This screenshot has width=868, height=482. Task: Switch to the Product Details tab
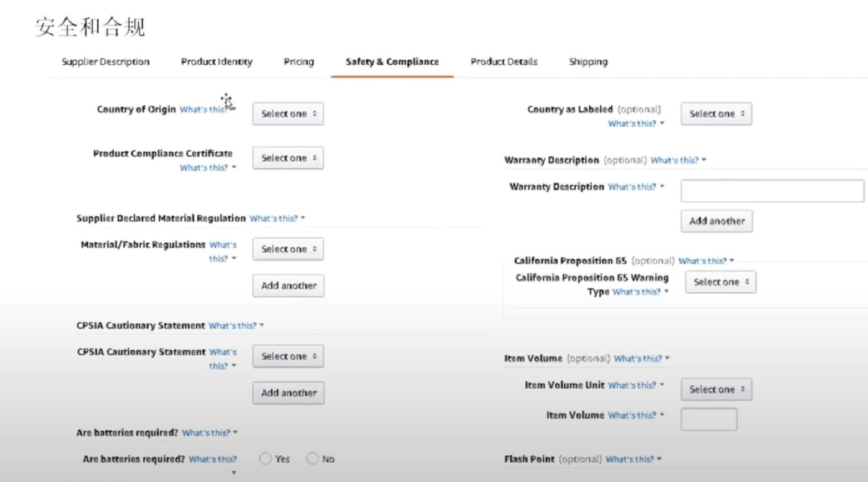tap(504, 61)
